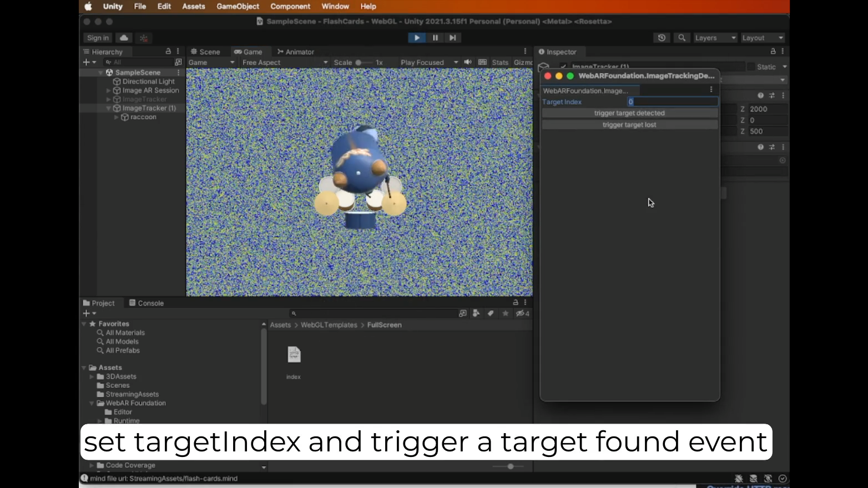
Task: Open the cloud services icon
Action: [124, 38]
